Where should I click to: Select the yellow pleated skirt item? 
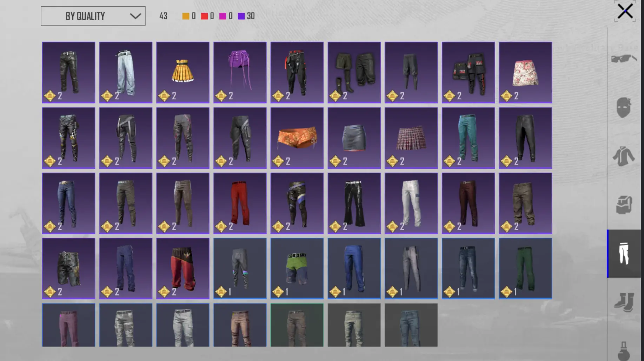tap(183, 73)
